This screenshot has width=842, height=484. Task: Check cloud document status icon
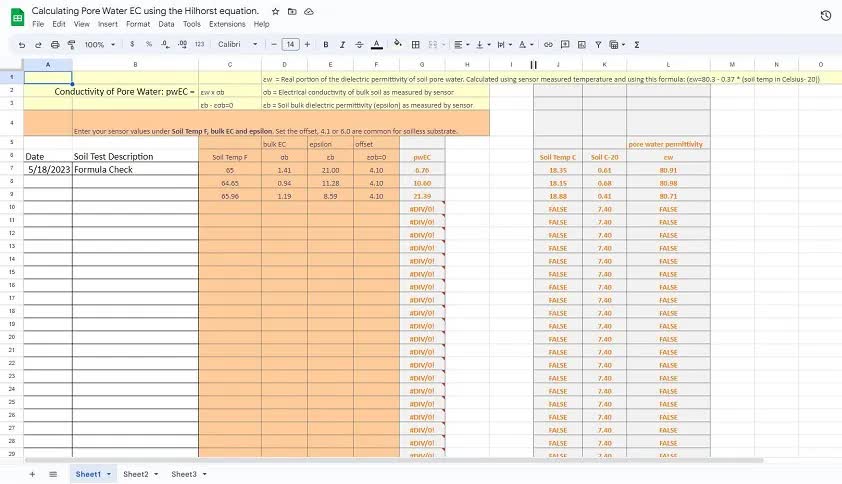click(x=309, y=11)
